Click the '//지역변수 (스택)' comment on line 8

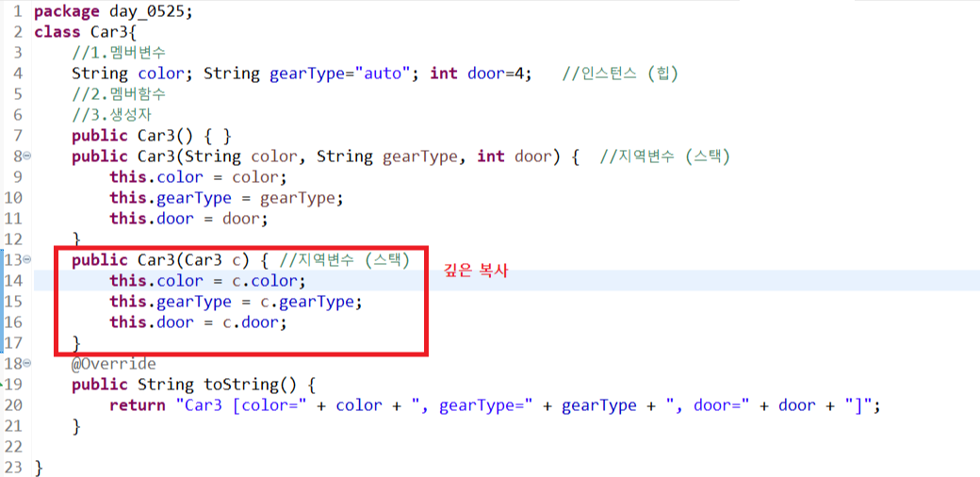click(x=664, y=156)
